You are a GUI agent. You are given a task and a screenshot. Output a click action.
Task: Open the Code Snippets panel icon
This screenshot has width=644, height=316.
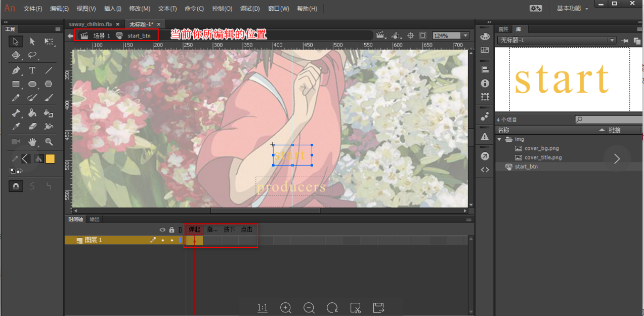click(485, 170)
